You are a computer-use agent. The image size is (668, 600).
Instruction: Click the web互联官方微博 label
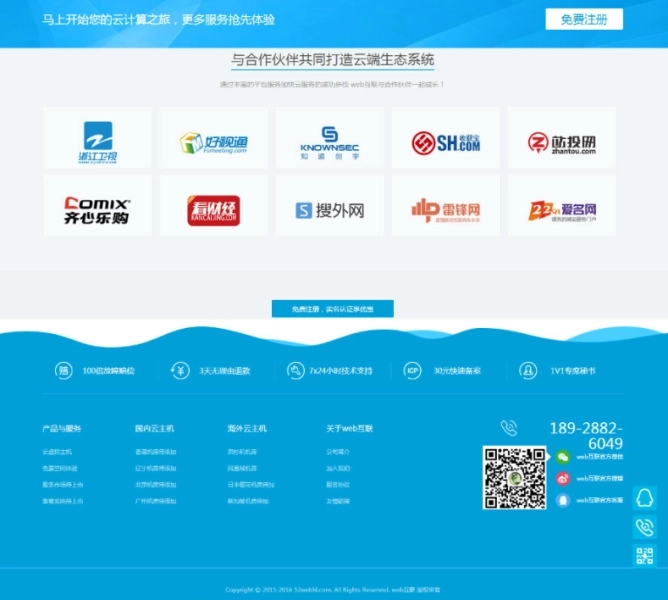pyautogui.click(x=599, y=479)
